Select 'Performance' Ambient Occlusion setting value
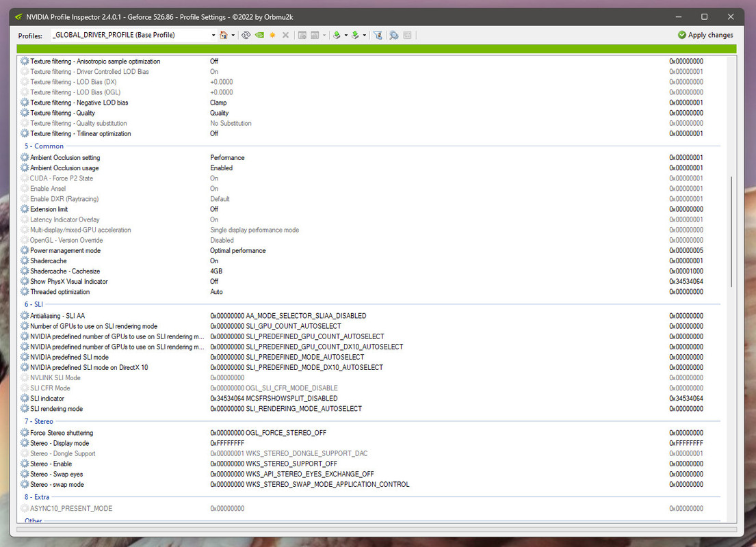The height and width of the screenshot is (547, 756). click(227, 157)
